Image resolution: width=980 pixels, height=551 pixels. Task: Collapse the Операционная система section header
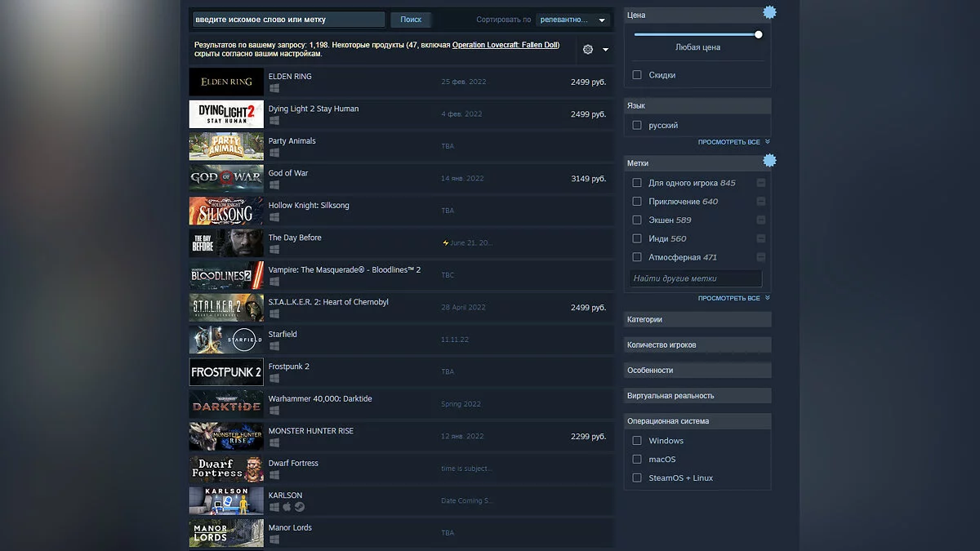[697, 421]
